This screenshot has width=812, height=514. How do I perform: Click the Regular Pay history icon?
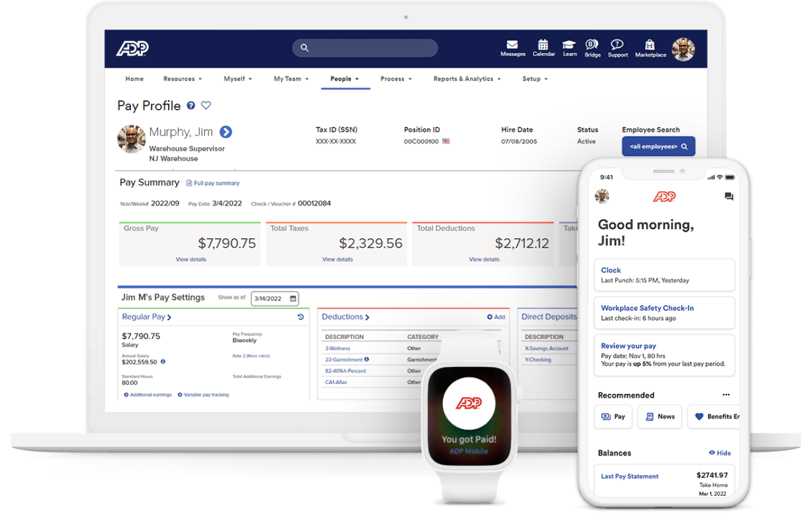click(301, 317)
